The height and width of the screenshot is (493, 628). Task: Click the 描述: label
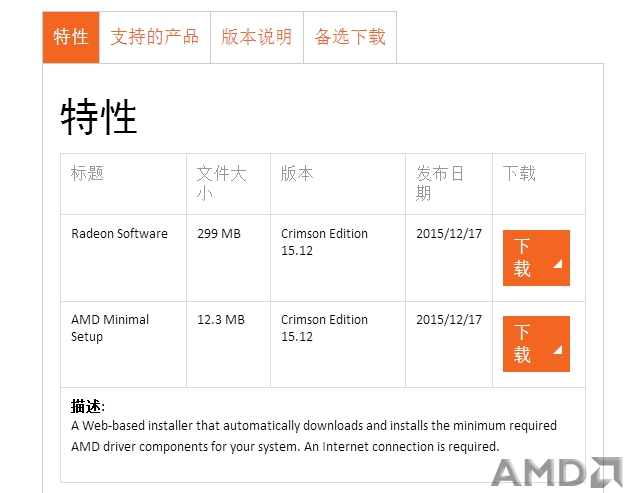tap(88, 406)
